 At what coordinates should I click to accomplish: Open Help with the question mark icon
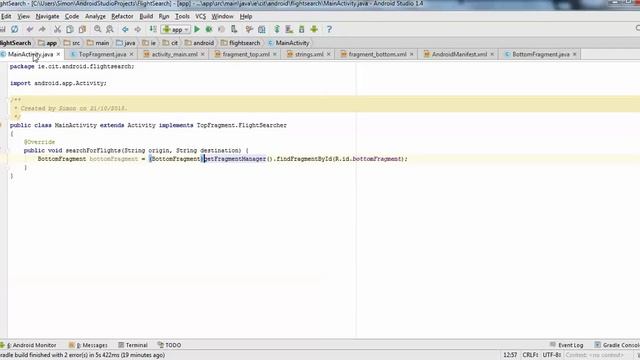click(329, 29)
